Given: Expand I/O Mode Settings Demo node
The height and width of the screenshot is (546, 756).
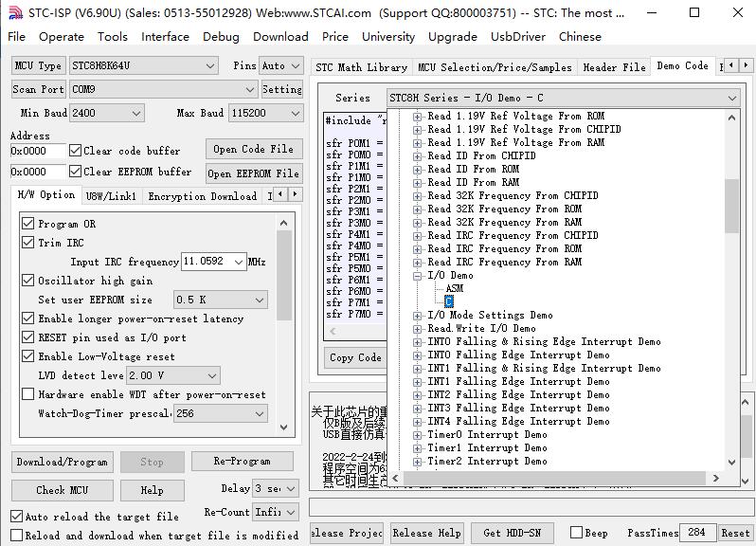Looking at the screenshot, I should tap(417, 316).
